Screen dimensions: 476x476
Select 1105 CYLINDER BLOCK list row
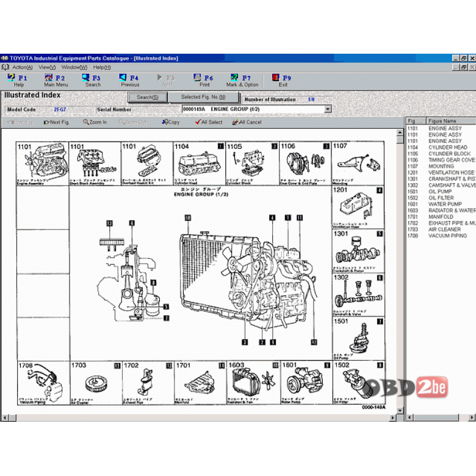point(441,154)
